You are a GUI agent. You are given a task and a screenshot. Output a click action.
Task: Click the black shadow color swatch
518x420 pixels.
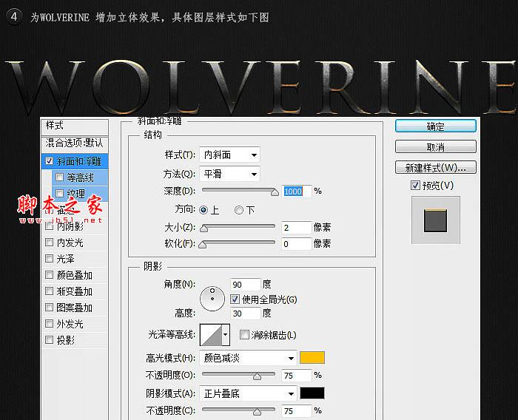[x=312, y=393]
